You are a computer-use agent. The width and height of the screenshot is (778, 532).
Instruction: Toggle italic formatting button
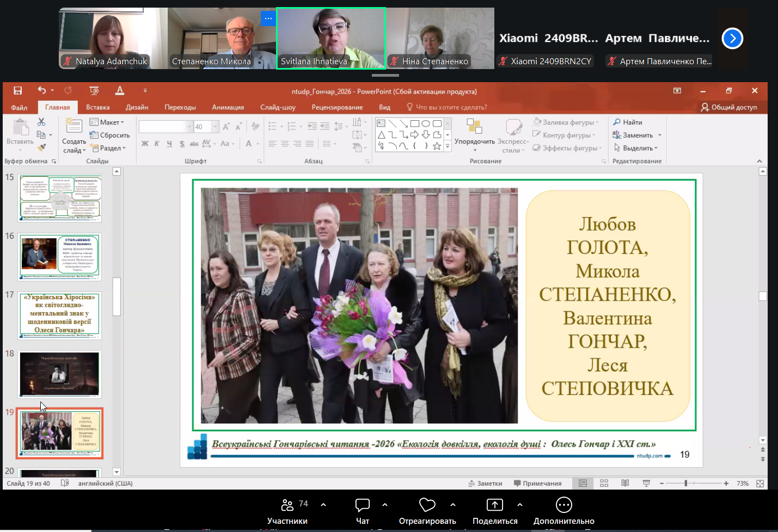click(x=157, y=144)
